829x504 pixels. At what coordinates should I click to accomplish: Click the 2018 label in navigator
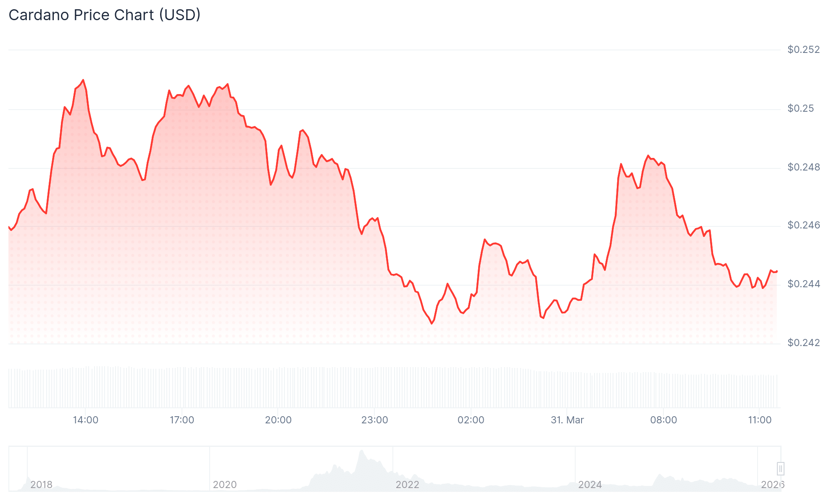41,485
